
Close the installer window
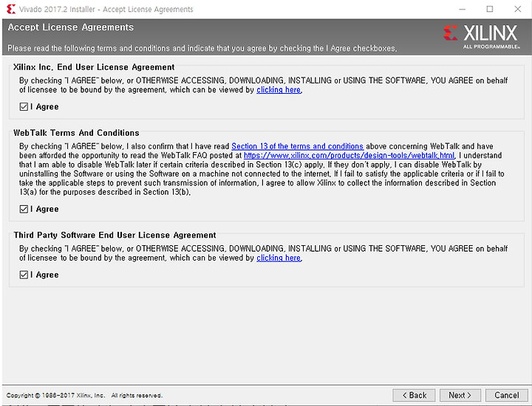coord(517,9)
